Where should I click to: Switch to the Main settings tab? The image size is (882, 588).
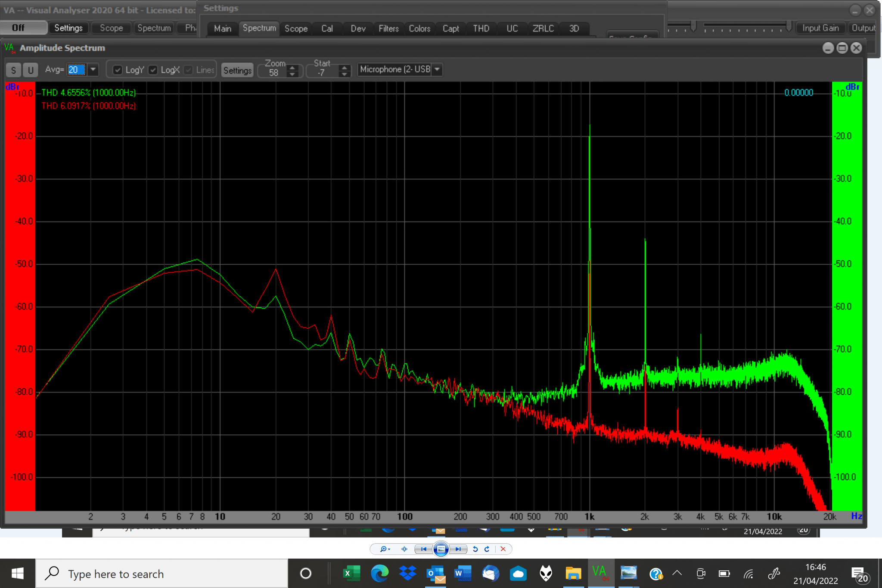[x=222, y=28]
